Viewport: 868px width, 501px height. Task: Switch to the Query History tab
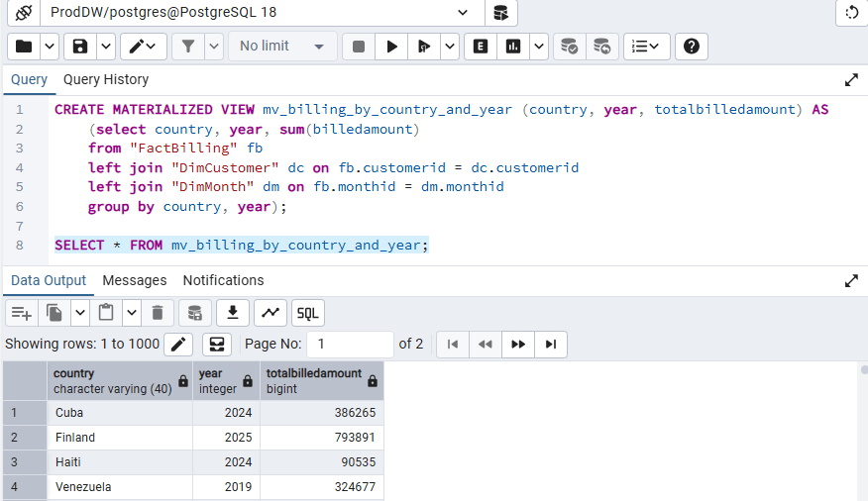pyautogui.click(x=106, y=79)
